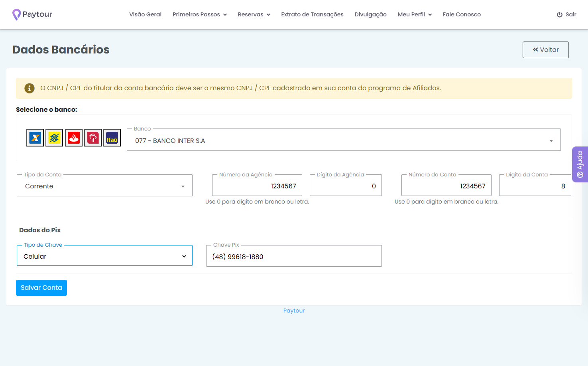Click the Dados Bancários heading
The width and height of the screenshot is (588, 366).
pos(61,49)
